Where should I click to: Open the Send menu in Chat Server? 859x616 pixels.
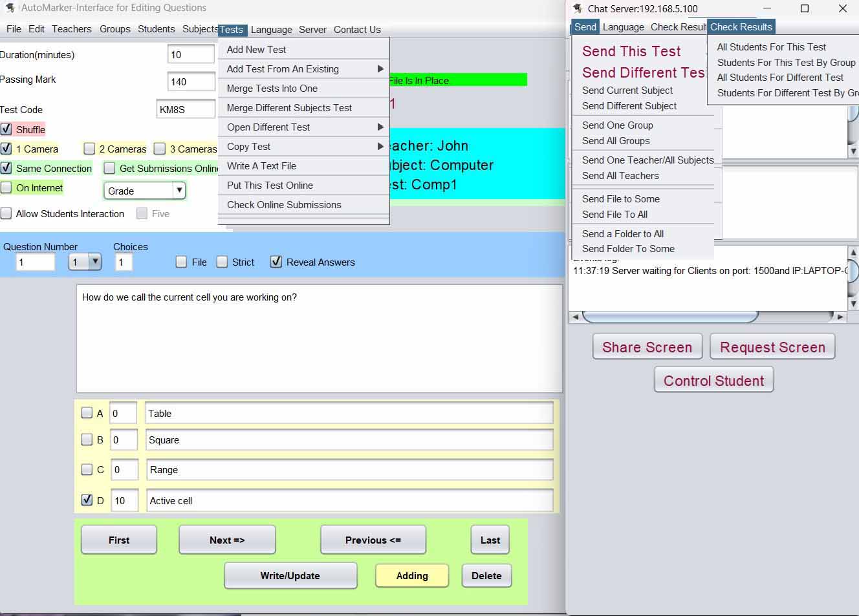pos(585,27)
